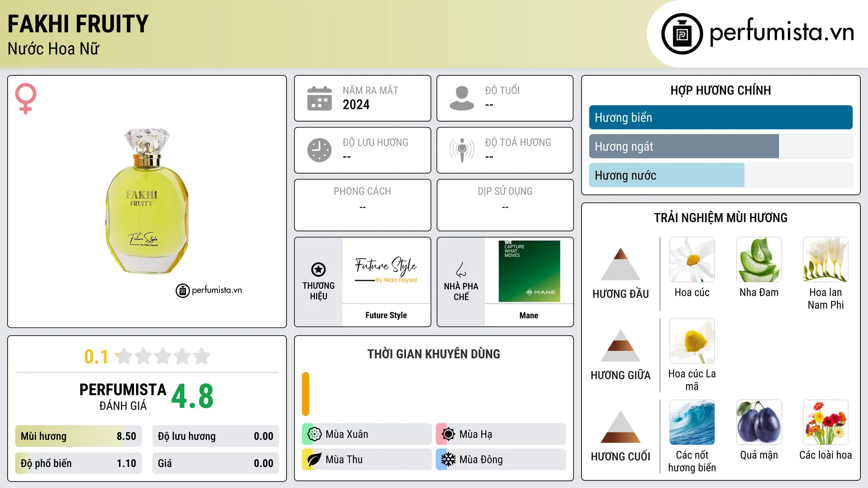Click the Mùa Thu season label

click(x=344, y=460)
